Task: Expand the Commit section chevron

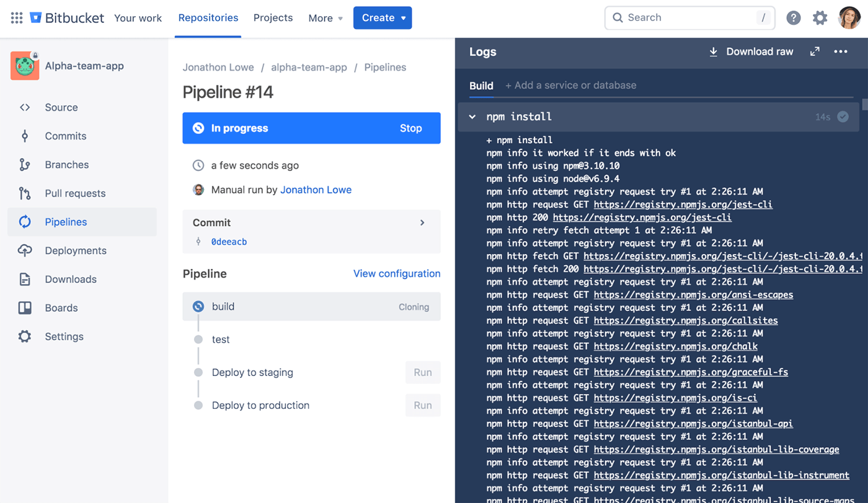Action: tap(422, 222)
